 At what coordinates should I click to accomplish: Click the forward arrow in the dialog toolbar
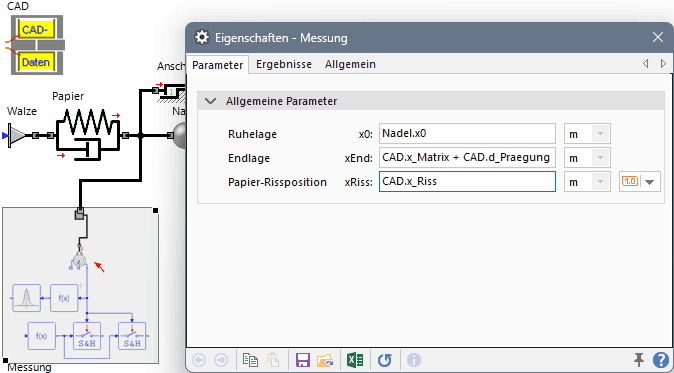click(221, 359)
